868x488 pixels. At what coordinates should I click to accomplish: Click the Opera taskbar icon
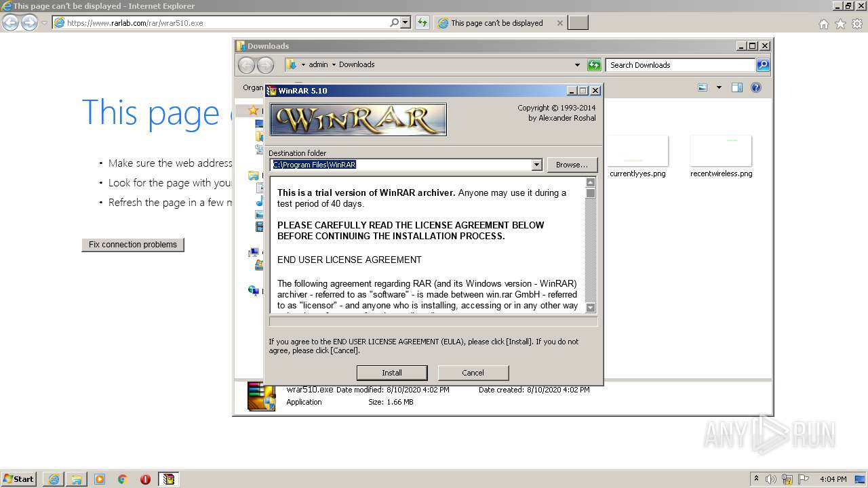[x=145, y=479]
